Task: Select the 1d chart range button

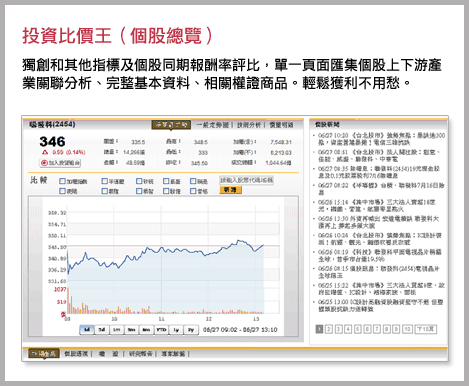Action: [x=87, y=330]
